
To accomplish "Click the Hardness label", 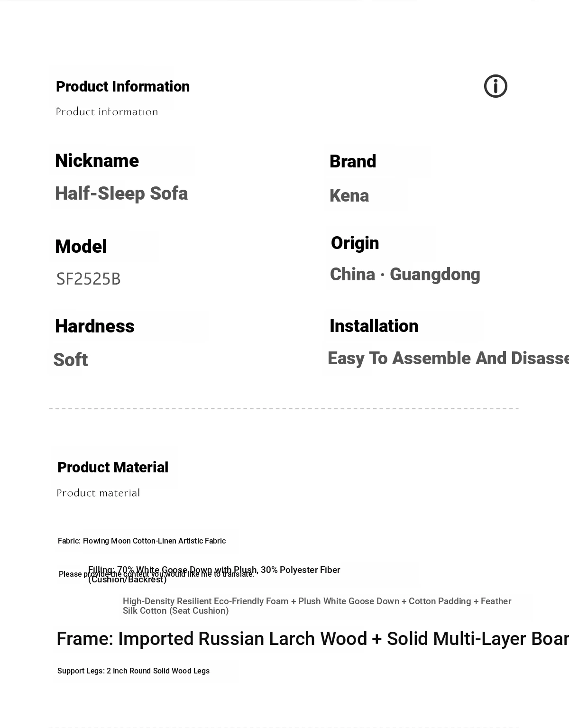I will (95, 326).
